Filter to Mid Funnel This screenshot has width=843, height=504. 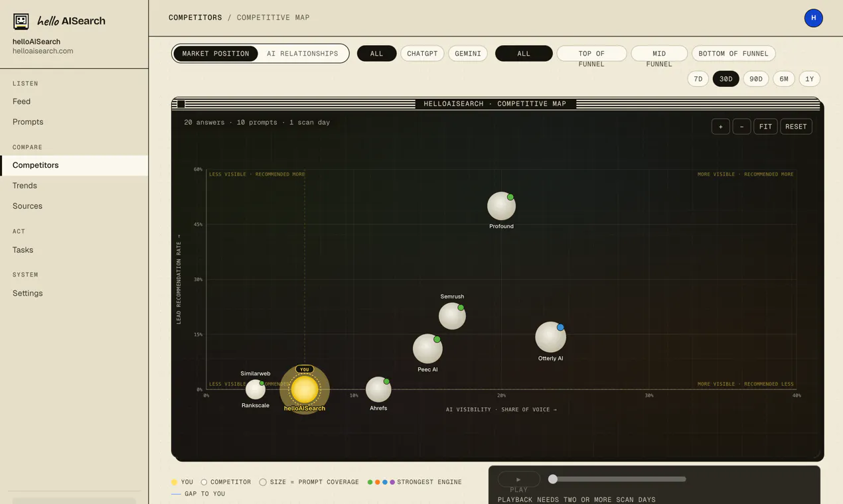pos(659,54)
